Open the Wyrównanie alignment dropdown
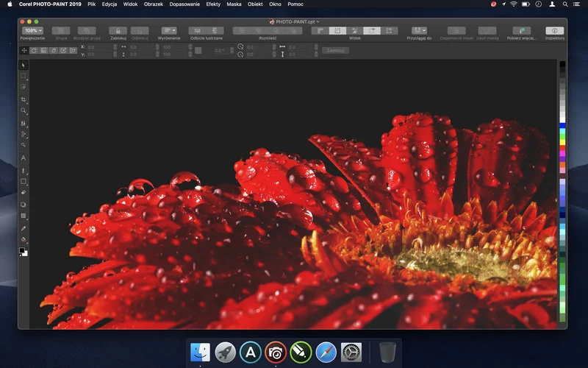 pos(169,30)
